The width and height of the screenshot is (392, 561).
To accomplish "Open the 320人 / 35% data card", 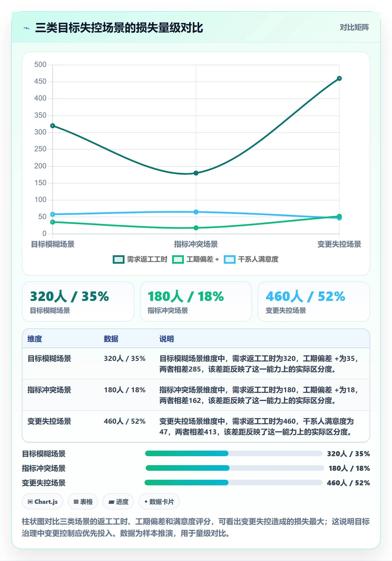I will 78,302.
